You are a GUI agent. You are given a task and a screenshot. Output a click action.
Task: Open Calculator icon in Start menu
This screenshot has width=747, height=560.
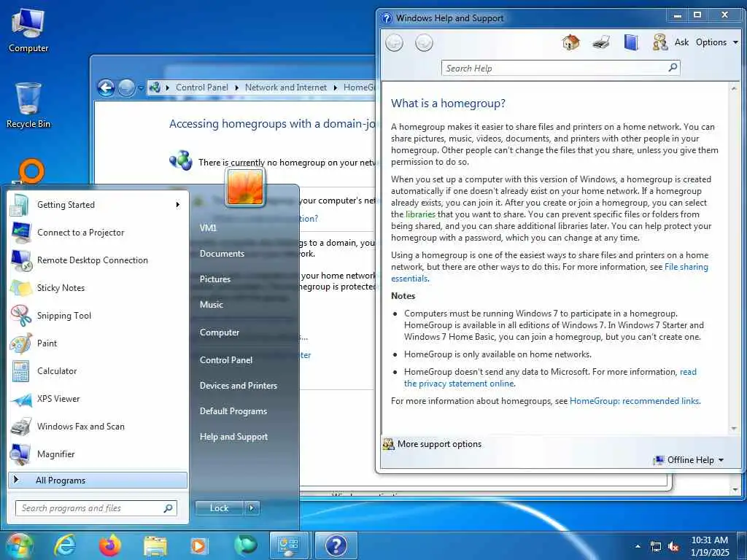21,371
